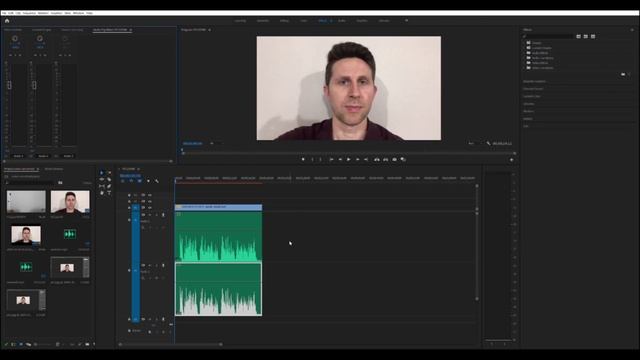Select the Razor tool
The height and width of the screenshot is (360, 640).
point(109,179)
